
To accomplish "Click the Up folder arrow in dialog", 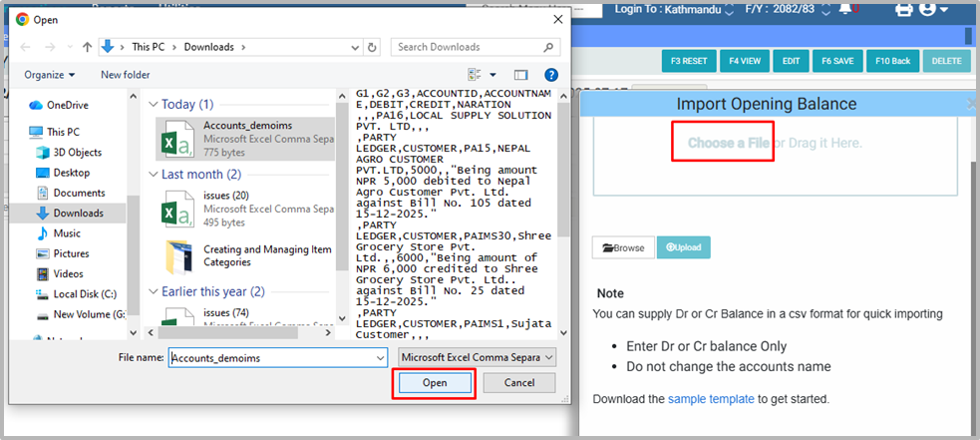I will 87,47.
